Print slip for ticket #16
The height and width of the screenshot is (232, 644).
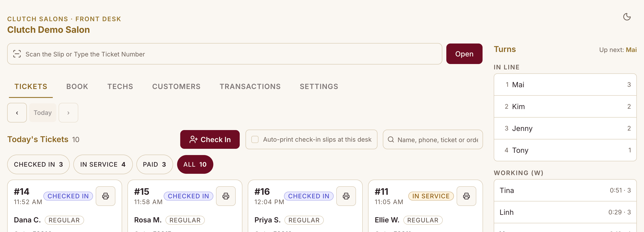point(346,196)
